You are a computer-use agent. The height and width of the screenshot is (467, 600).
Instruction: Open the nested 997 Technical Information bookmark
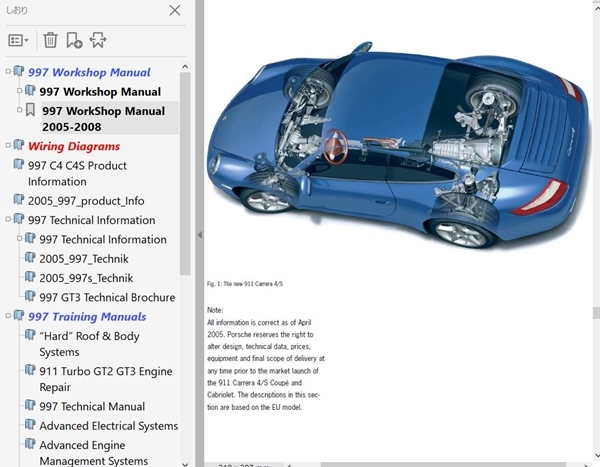point(103,240)
